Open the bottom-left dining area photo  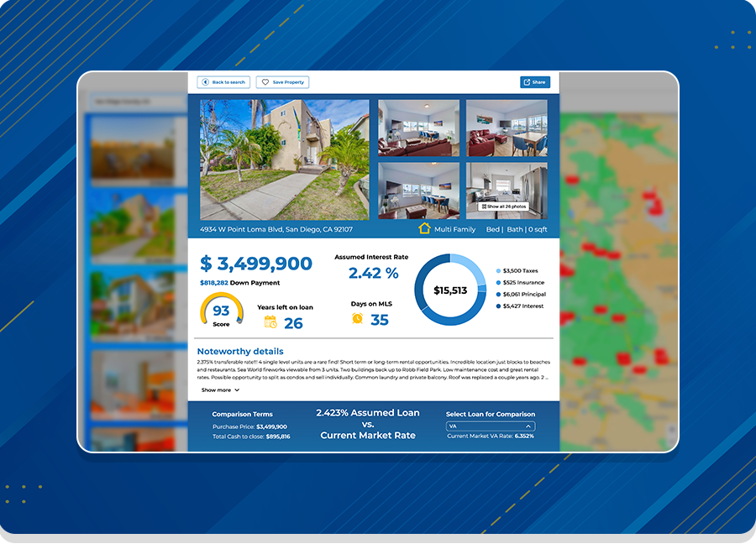pos(418,191)
